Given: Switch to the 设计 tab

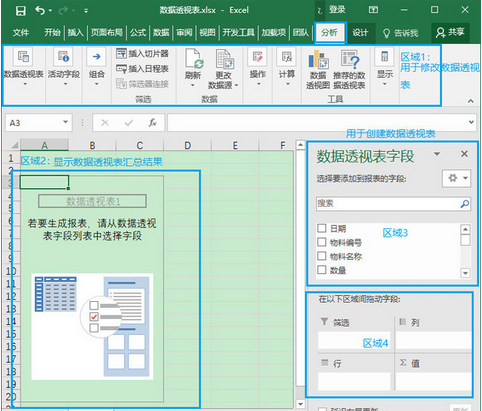Looking at the screenshot, I should pyautogui.click(x=360, y=33).
